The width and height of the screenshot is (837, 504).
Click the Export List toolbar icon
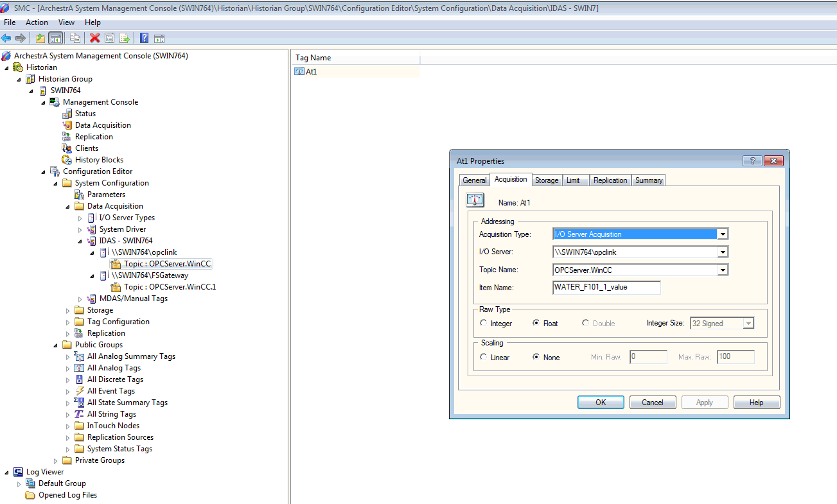pos(125,38)
